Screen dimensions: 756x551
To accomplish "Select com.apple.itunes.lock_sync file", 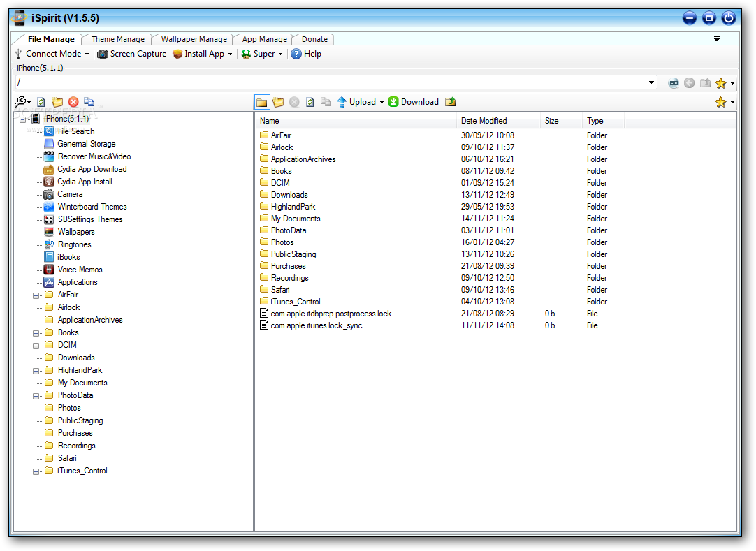I will tap(317, 325).
